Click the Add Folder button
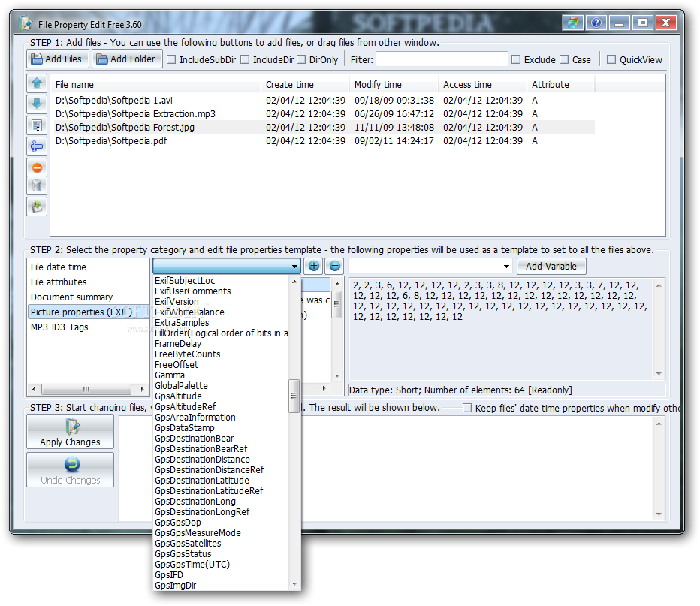 point(127,59)
